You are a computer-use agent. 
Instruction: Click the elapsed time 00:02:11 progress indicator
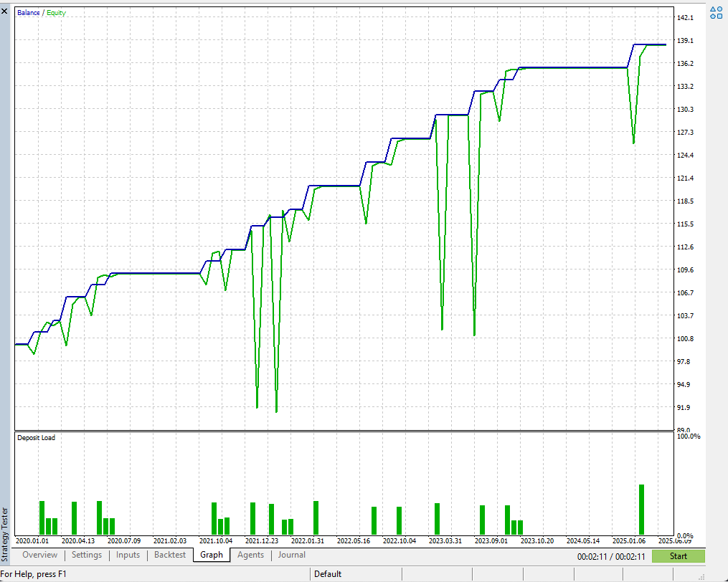coord(611,556)
